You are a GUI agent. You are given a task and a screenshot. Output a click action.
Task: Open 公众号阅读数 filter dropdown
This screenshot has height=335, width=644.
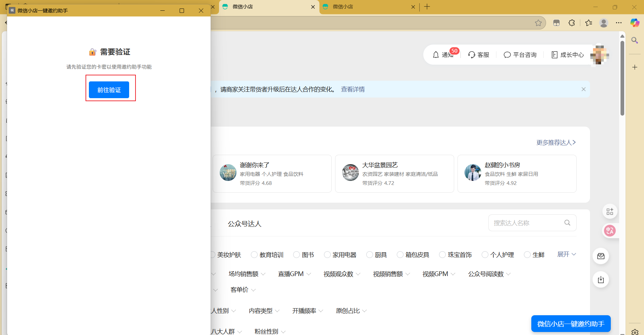tap(489, 274)
